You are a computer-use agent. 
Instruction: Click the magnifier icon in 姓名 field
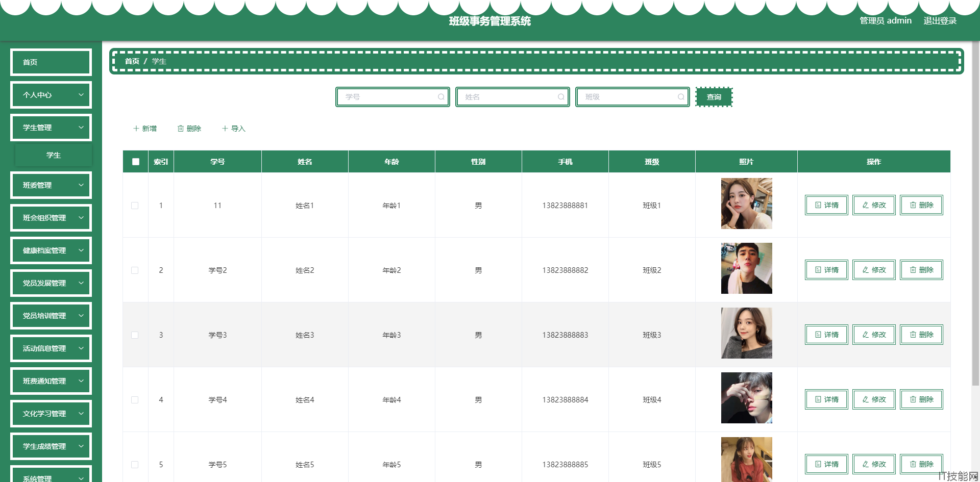tap(561, 97)
